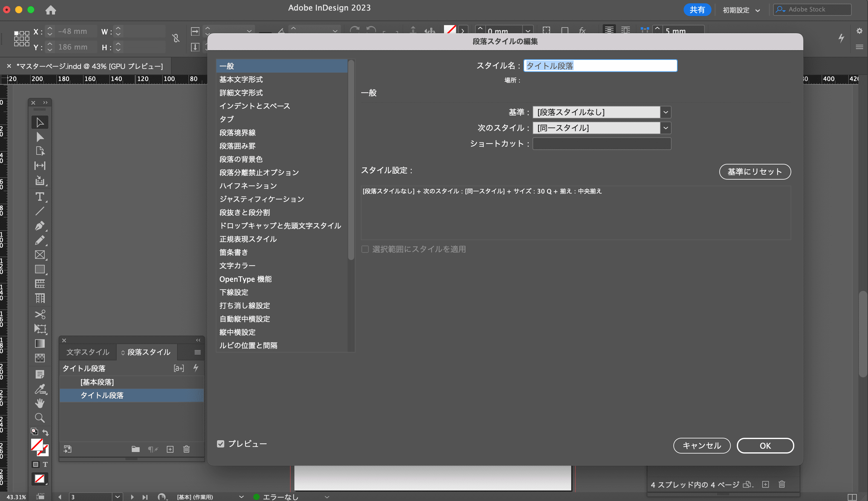Viewport: 868px width, 501px height.
Task: Select the Rectangle tool
Action: [40, 269]
